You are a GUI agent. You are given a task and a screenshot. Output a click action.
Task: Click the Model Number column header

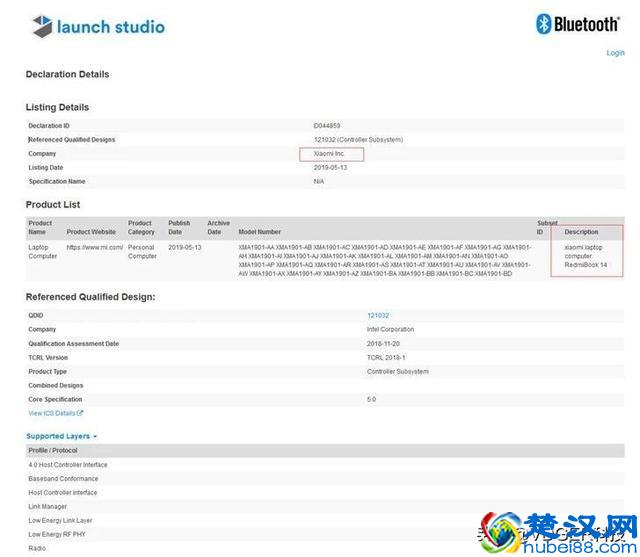click(x=260, y=232)
